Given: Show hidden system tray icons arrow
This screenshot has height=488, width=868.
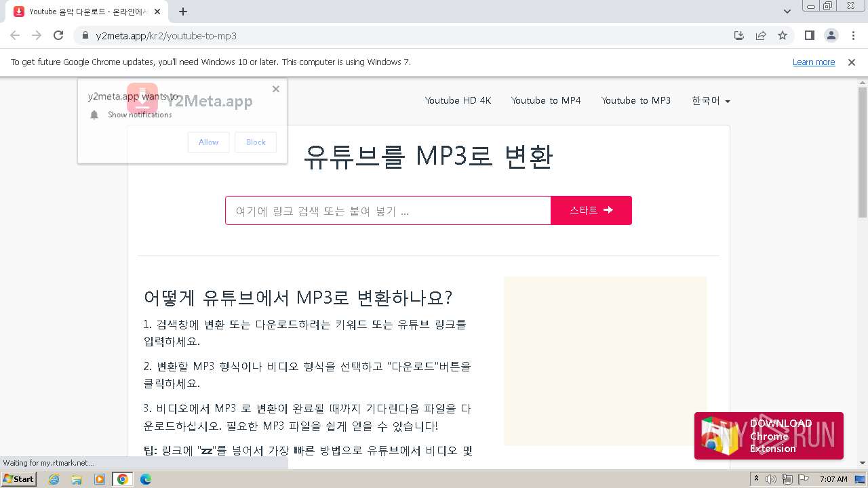Looking at the screenshot, I should (757, 479).
